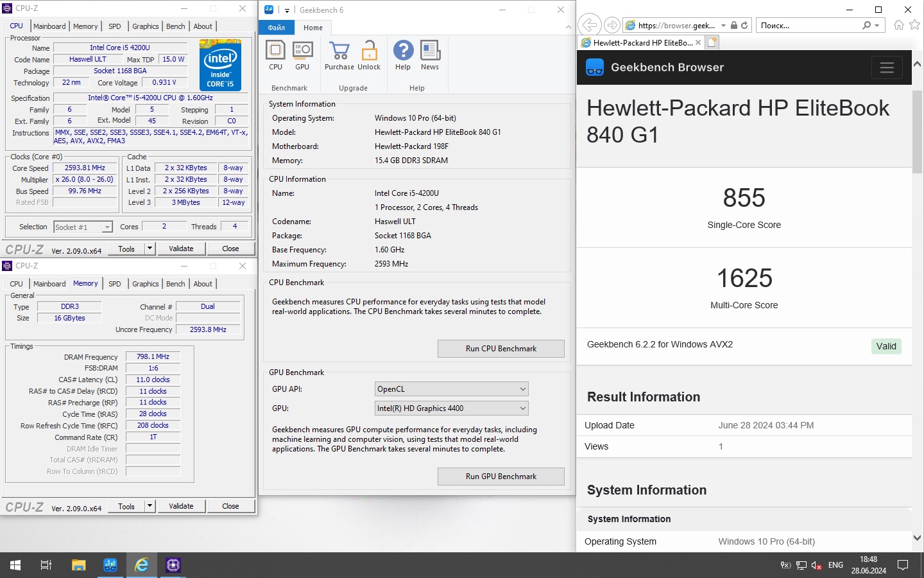Viewport: 924px width, 578px height.
Task: Click the taskbar clock showing 18:48
Action: (x=869, y=565)
